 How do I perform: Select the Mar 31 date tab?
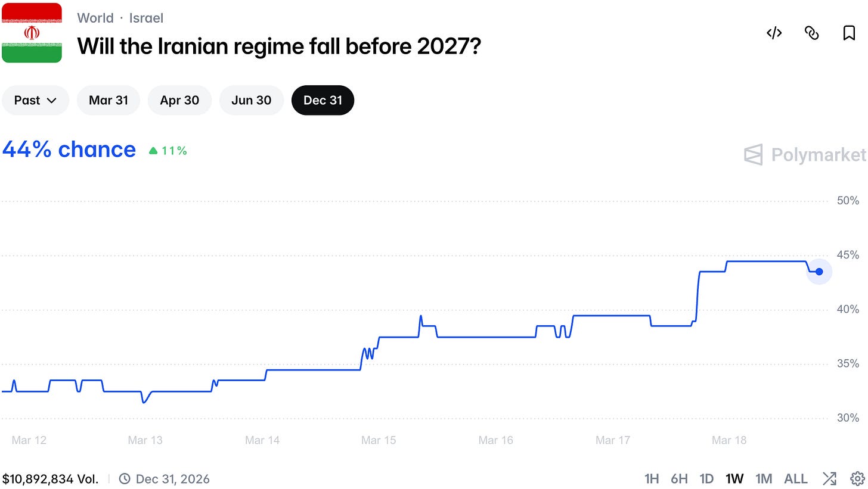click(108, 100)
